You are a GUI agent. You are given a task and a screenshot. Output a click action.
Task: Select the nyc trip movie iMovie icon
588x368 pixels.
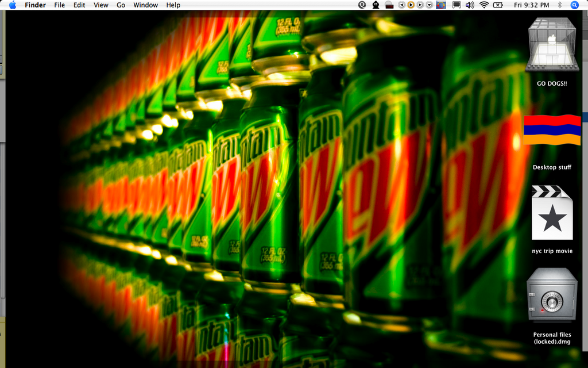coord(552,213)
